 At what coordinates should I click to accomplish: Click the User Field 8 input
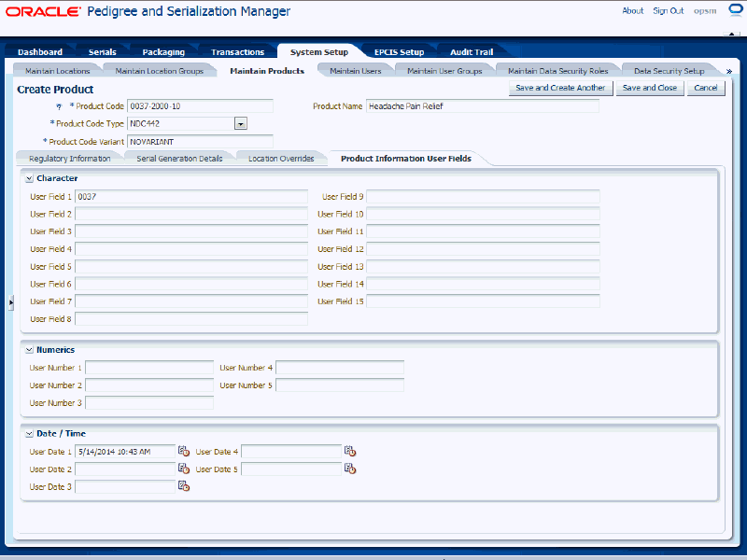point(191,319)
